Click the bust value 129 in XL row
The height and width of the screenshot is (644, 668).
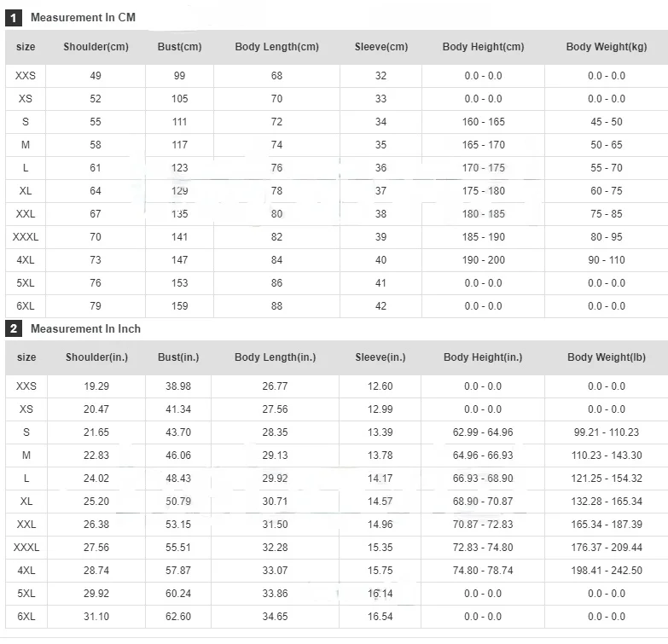click(179, 191)
